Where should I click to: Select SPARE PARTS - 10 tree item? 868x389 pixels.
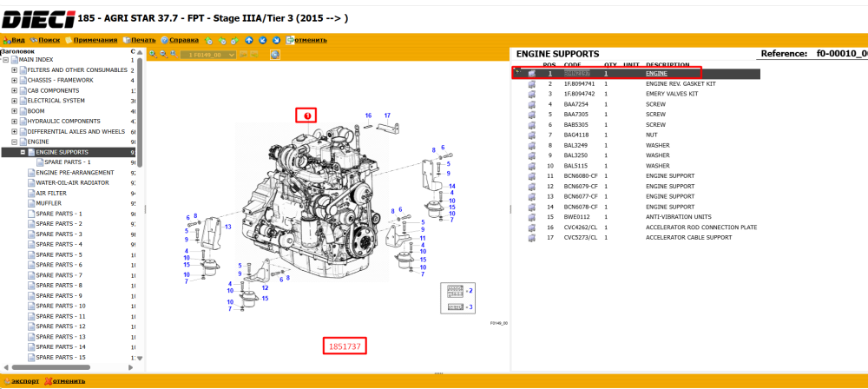point(61,306)
